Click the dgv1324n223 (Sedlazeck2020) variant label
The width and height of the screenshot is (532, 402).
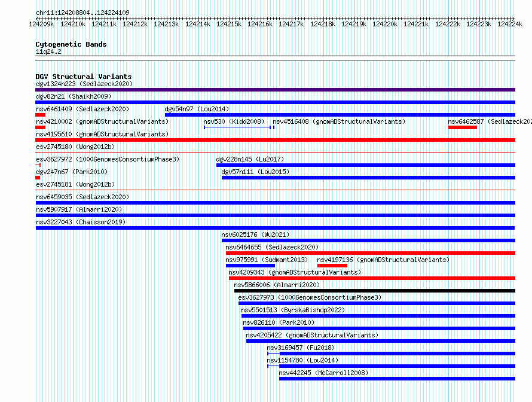[x=84, y=84]
